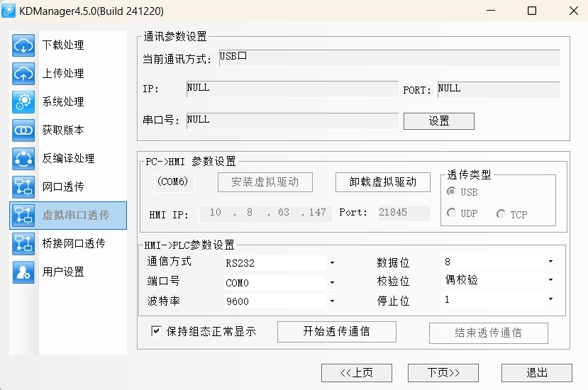Viewport: 588px width, 390px height.
Task: Close the KDManager window
Action: [574, 11]
